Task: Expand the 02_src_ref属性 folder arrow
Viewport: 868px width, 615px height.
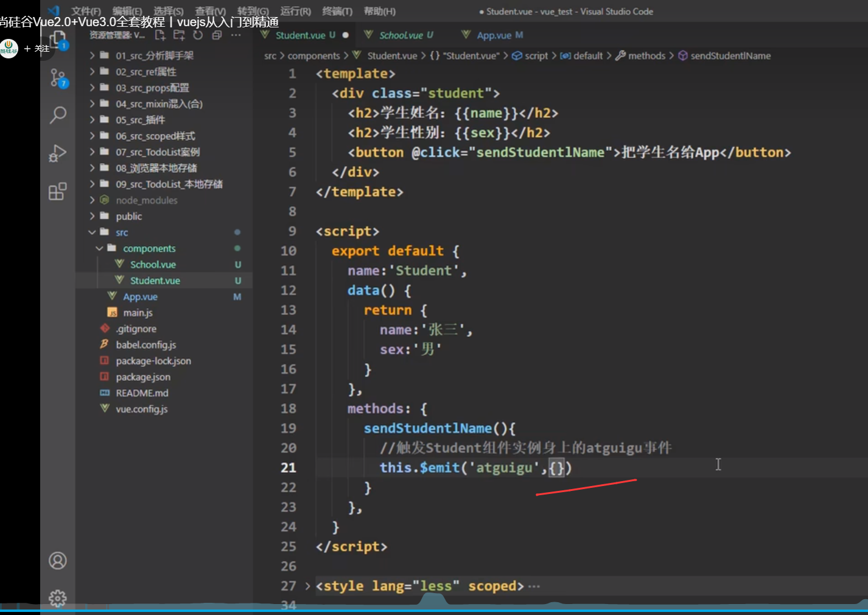Action: pos(93,72)
